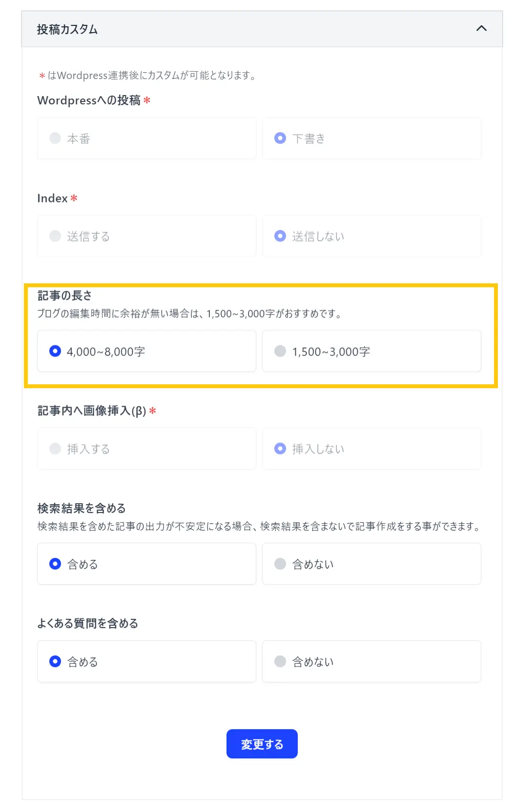Select 挿入する for image insertion

click(x=55, y=449)
